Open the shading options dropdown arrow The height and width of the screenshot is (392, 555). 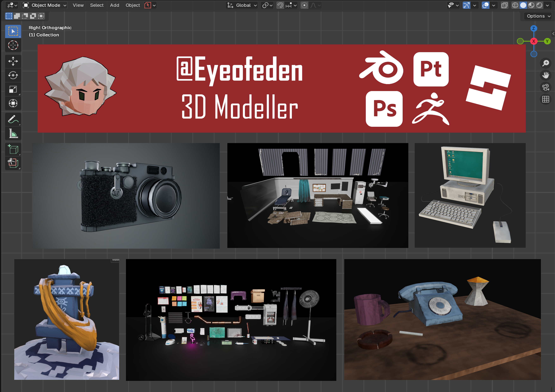pyautogui.click(x=548, y=5)
